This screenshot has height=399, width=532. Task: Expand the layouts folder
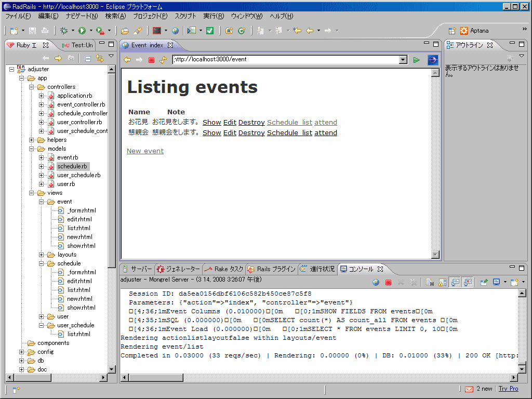click(41, 255)
